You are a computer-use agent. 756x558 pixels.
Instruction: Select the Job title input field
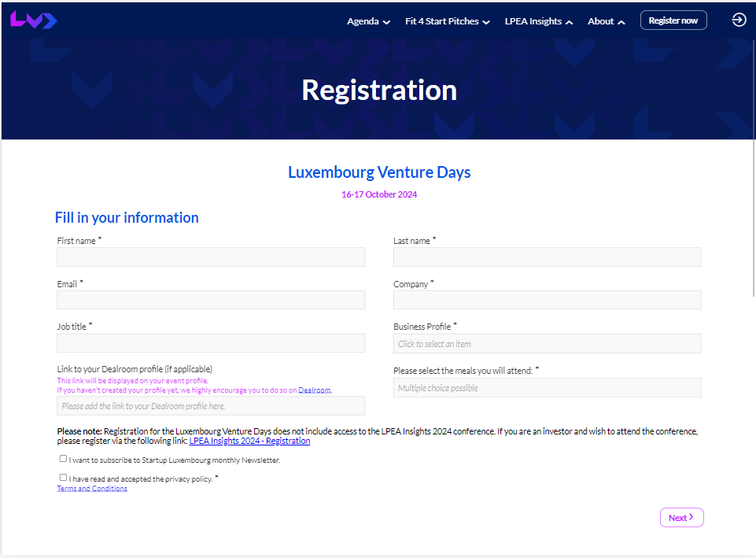pos(211,343)
